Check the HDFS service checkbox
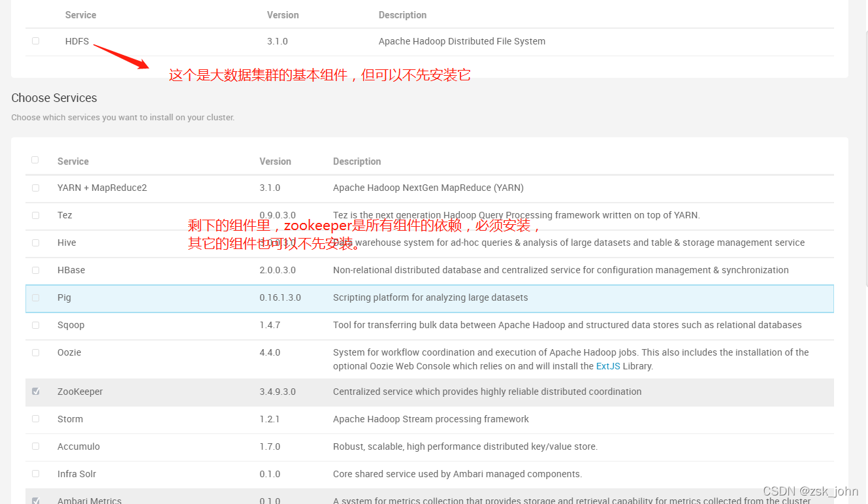868x504 pixels. pyautogui.click(x=35, y=41)
